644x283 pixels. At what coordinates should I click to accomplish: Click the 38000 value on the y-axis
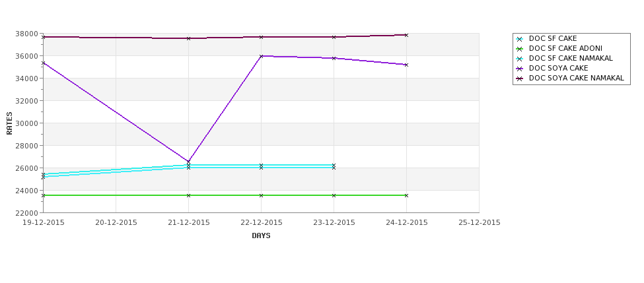(x=26, y=34)
